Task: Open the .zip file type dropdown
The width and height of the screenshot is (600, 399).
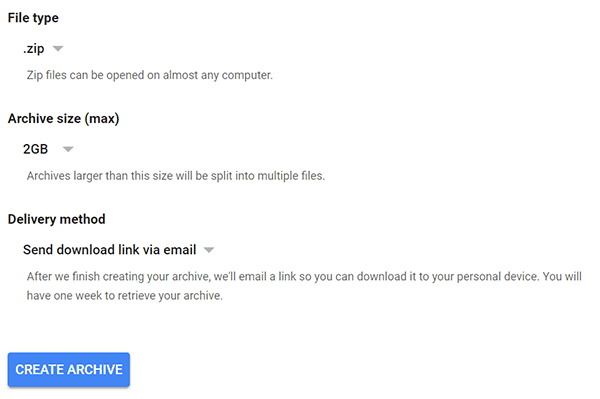Action: coord(43,49)
